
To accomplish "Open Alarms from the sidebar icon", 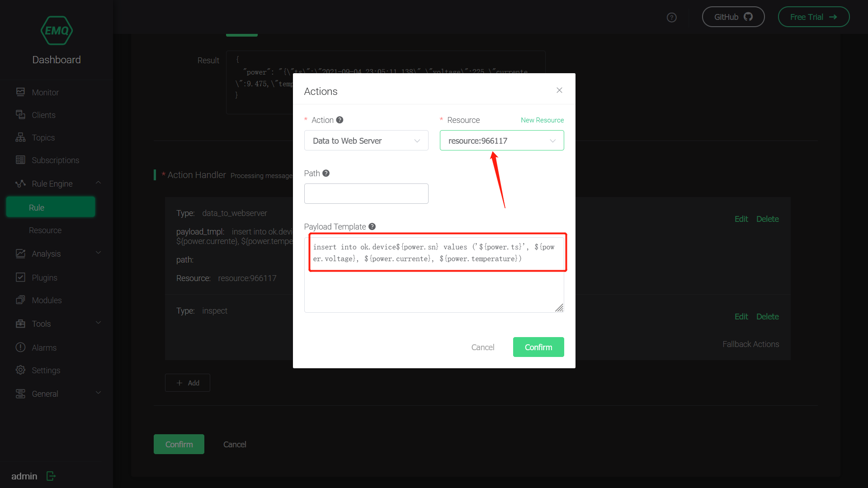I will point(20,347).
